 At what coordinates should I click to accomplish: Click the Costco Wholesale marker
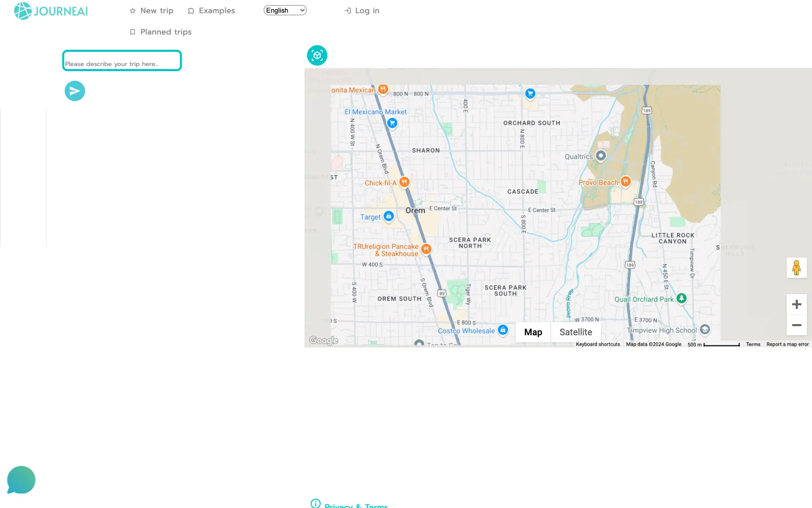point(502,330)
